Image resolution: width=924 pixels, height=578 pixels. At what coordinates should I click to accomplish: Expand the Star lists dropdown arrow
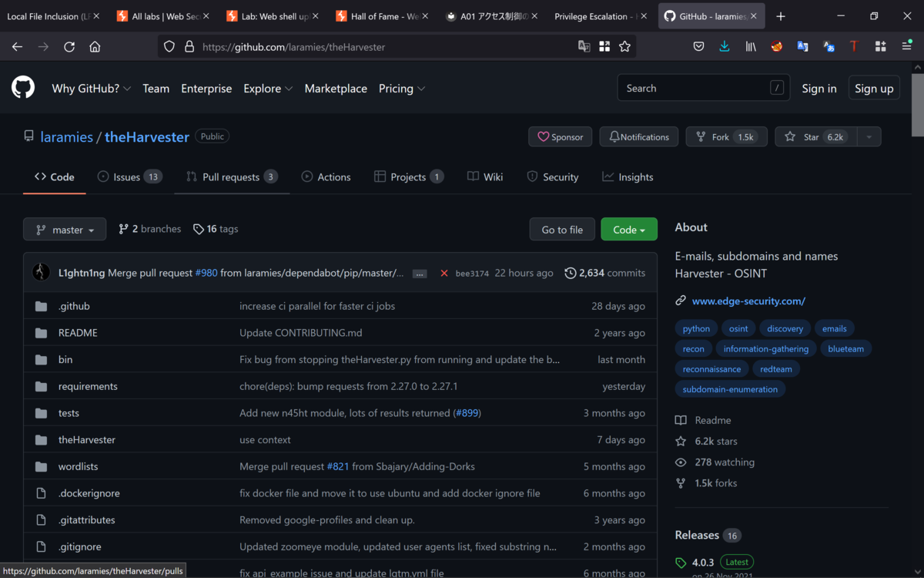[x=869, y=137]
